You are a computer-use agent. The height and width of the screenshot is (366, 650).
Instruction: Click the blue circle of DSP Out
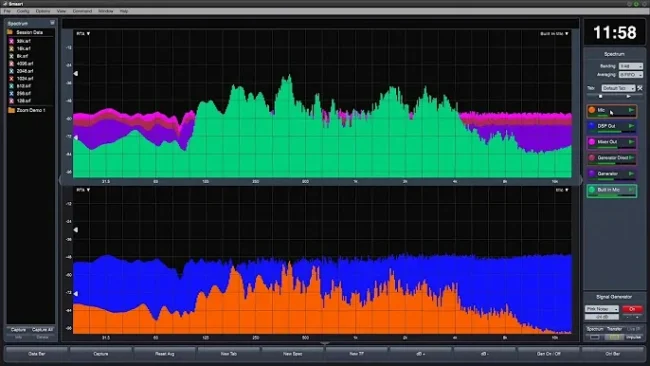pos(592,126)
